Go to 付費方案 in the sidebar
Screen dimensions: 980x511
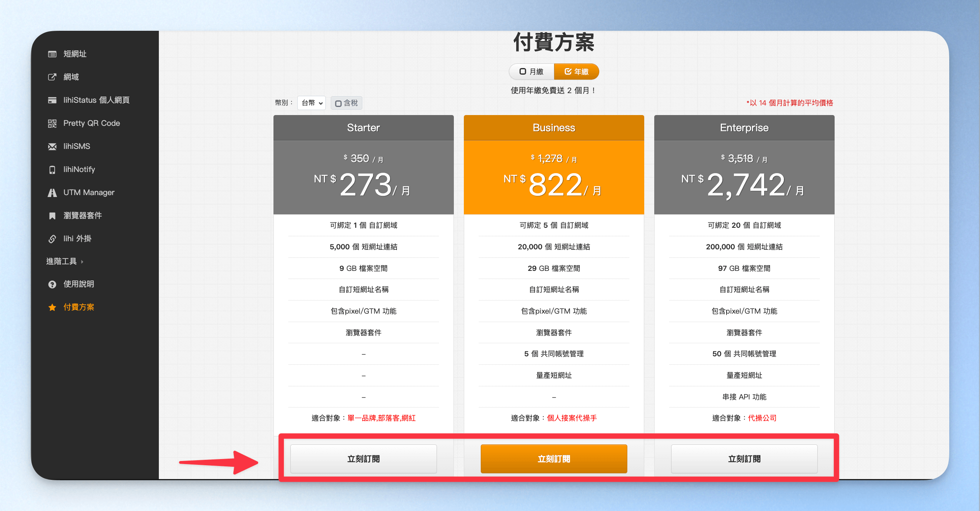coord(72,307)
